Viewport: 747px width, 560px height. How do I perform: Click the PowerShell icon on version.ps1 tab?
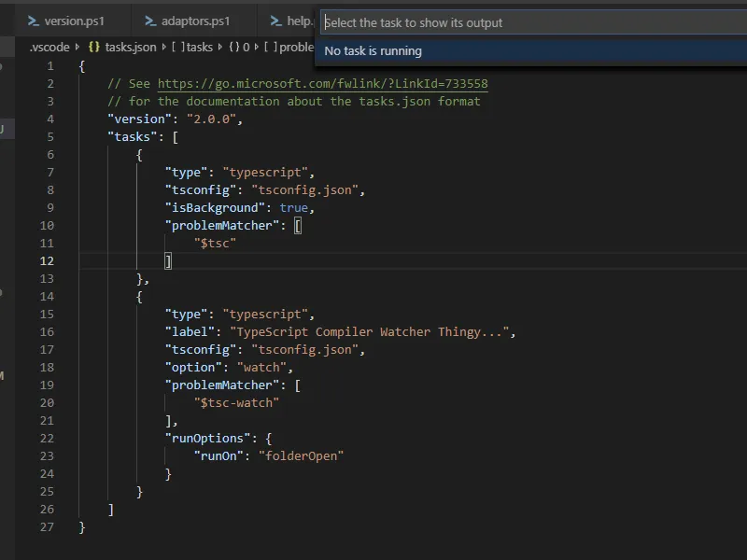pyautogui.click(x=34, y=21)
